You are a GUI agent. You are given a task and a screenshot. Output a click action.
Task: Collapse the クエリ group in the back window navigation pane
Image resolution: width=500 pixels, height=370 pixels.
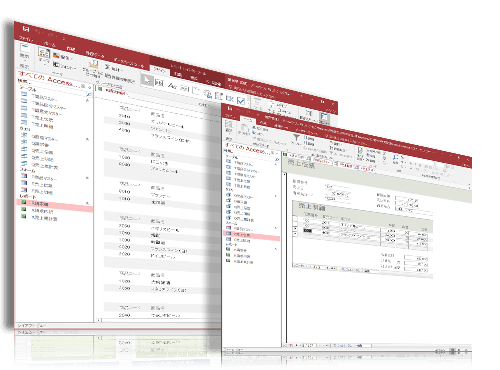[x=88, y=139]
